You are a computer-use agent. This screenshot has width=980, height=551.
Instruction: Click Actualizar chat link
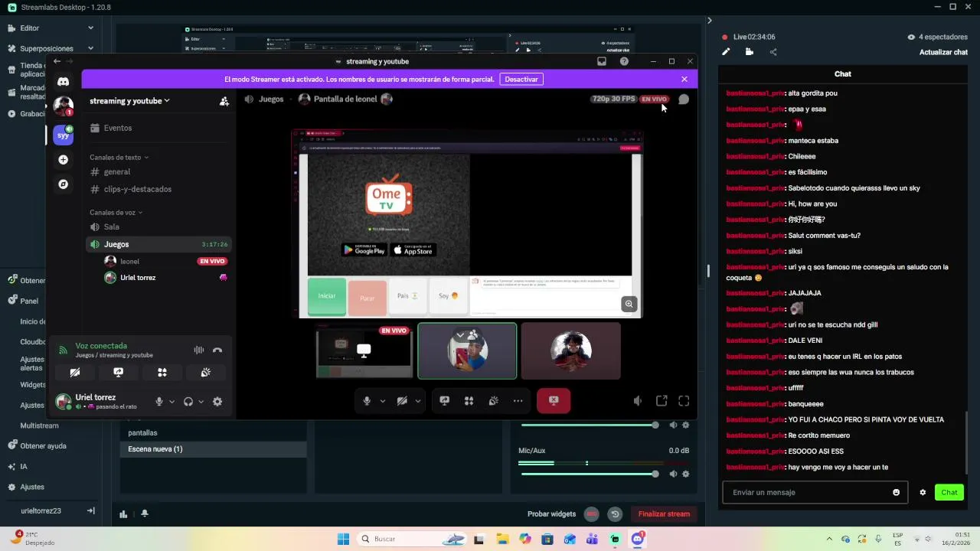[943, 52]
